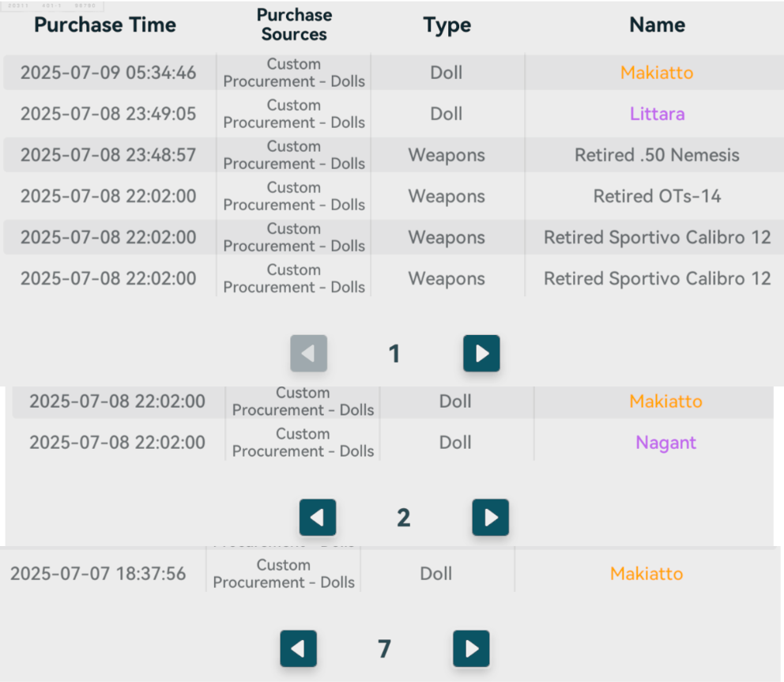This screenshot has height=682, width=784.
Task: Click the Purchase Sources column header
Action: pyautogui.click(x=294, y=25)
